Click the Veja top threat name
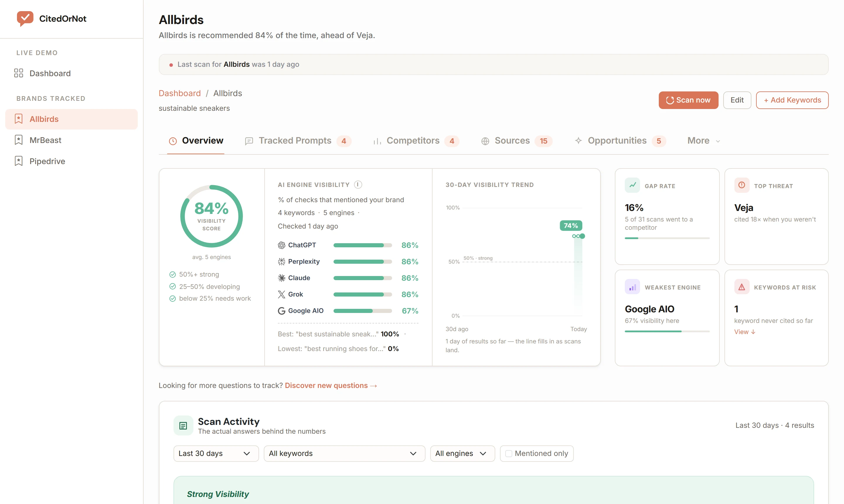This screenshot has width=844, height=504. click(x=743, y=207)
